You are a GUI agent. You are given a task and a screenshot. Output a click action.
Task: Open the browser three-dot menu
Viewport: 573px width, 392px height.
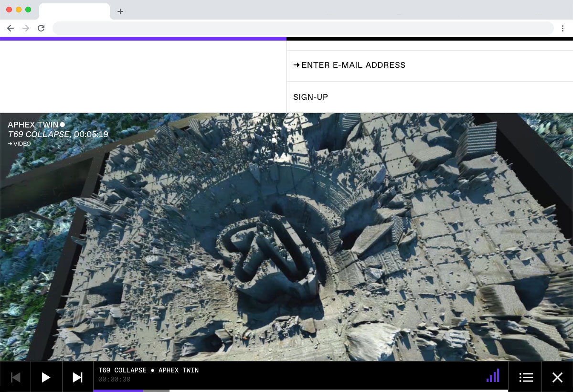coord(563,28)
